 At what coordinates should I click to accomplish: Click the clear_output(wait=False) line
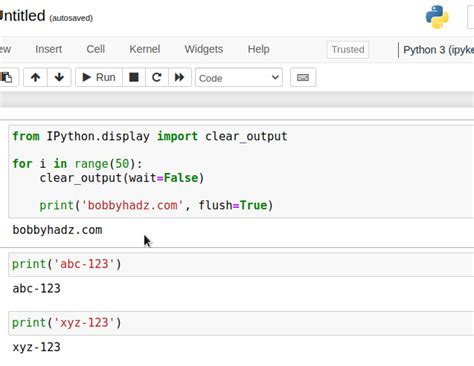click(122, 178)
